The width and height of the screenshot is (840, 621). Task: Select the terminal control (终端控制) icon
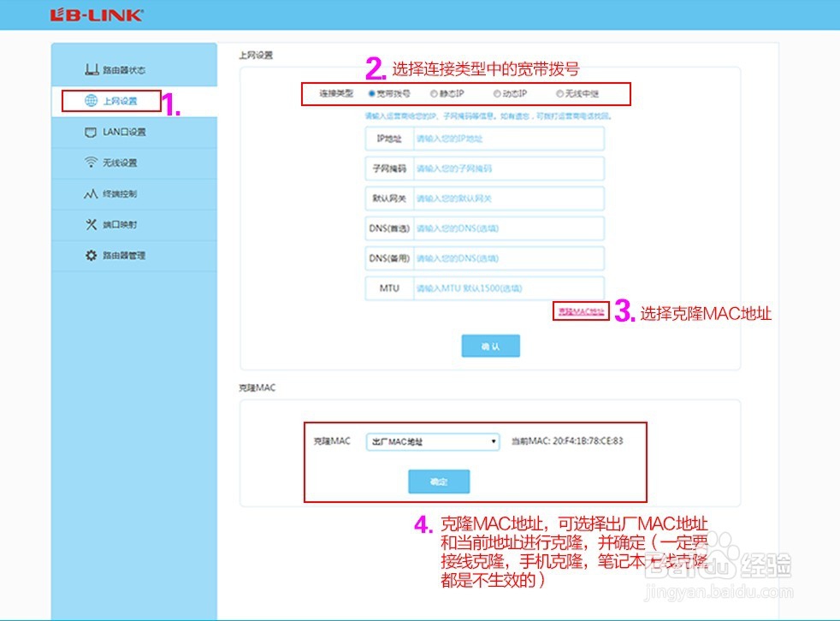click(89, 193)
